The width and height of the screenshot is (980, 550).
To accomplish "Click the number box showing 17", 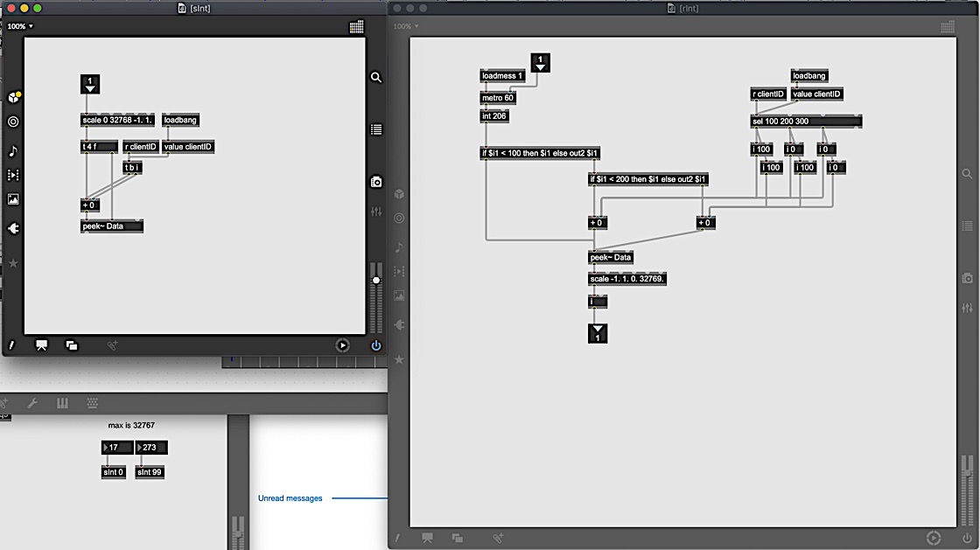I will [117, 448].
